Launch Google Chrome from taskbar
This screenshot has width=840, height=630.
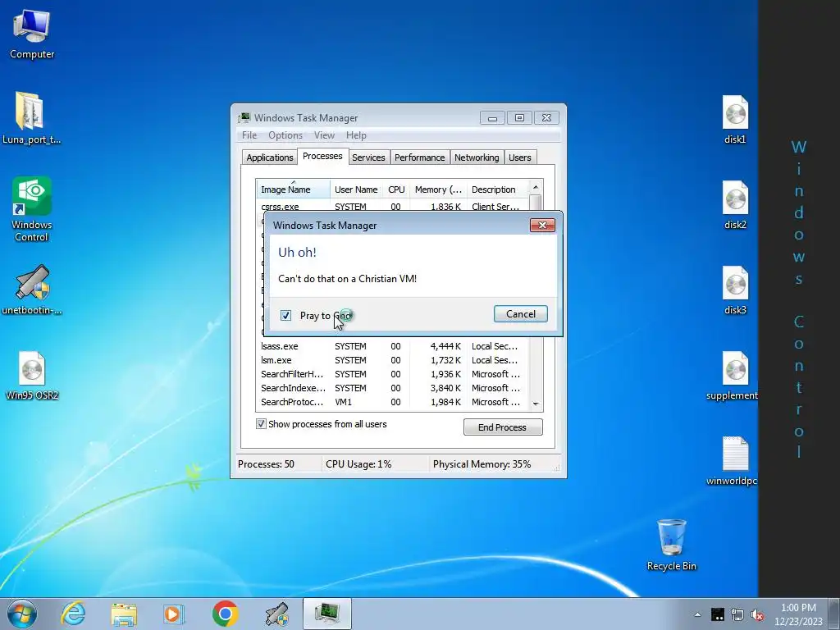pos(225,614)
